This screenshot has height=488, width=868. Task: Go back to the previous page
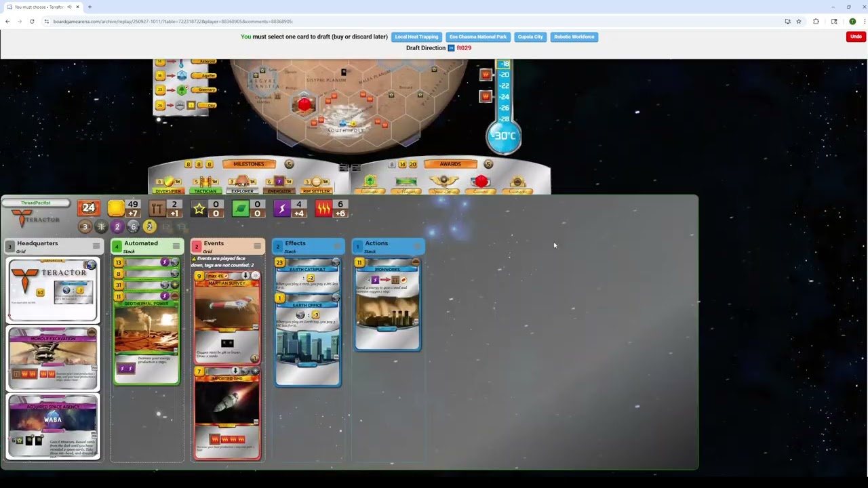click(x=7, y=21)
